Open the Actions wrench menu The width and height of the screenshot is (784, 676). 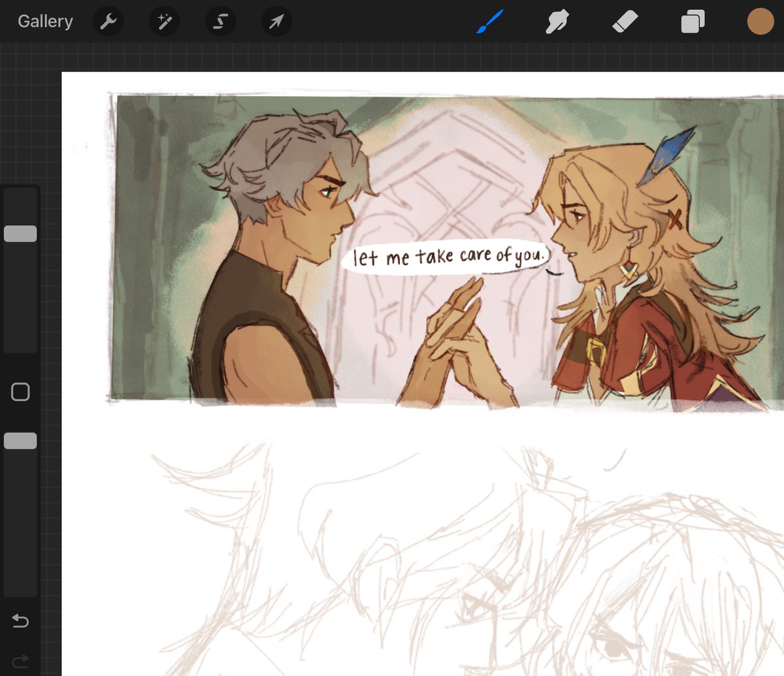click(x=108, y=22)
